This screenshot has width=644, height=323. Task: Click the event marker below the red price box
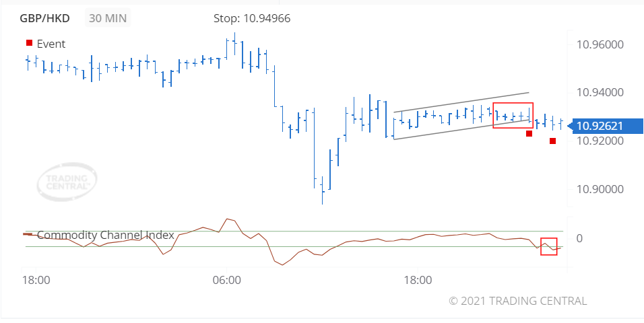(529, 133)
